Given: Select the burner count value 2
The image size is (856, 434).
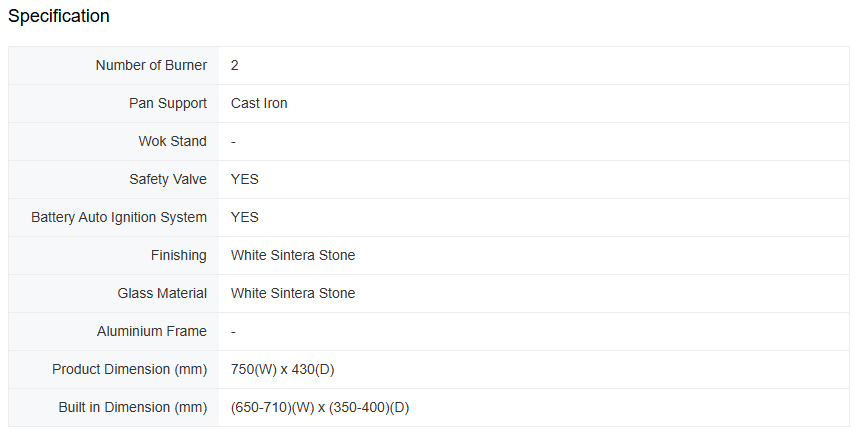Looking at the screenshot, I should pyautogui.click(x=235, y=65).
